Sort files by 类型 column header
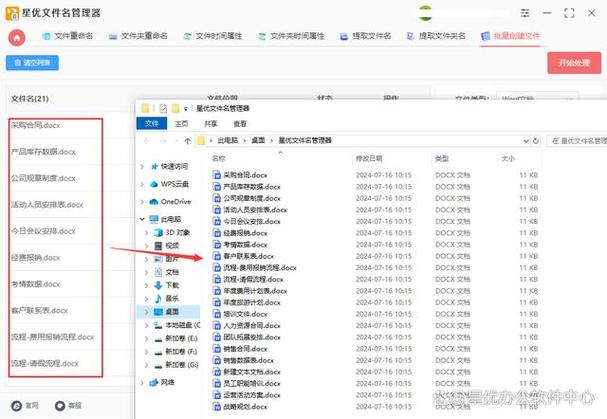The image size is (607, 419). 442,158
